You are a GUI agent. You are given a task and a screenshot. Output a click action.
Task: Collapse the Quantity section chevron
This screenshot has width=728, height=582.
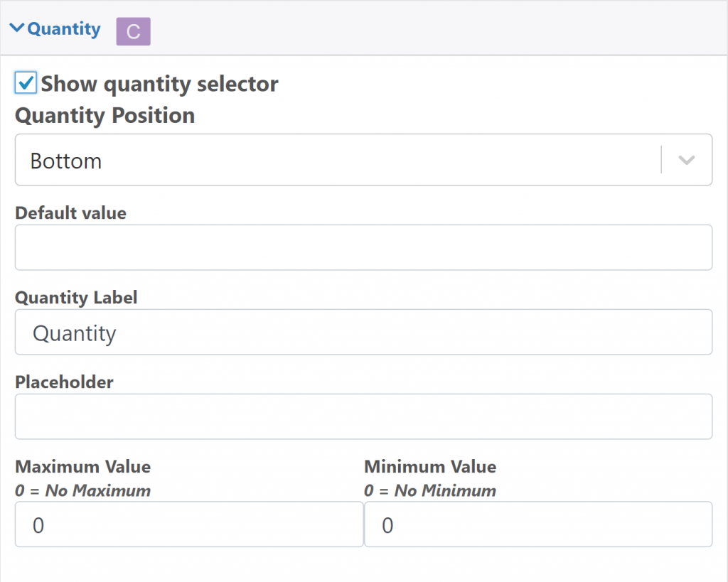tap(17, 29)
